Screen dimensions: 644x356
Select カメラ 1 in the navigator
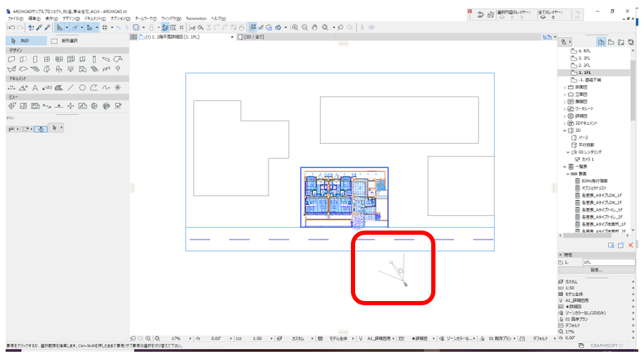pos(584,159)
